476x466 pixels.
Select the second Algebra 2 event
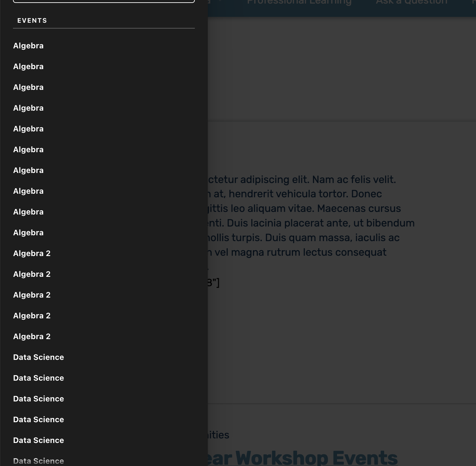(32, 274)
